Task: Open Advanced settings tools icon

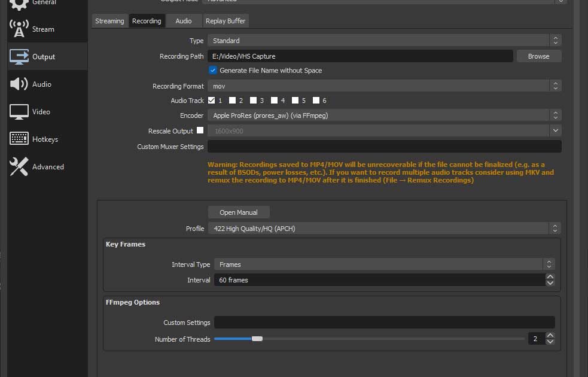Action: click(x=19, y=166)
